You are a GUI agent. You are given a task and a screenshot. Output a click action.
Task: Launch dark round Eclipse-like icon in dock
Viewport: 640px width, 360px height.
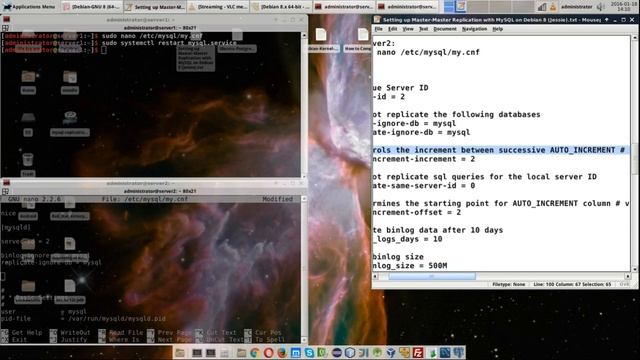pos(336,352)
